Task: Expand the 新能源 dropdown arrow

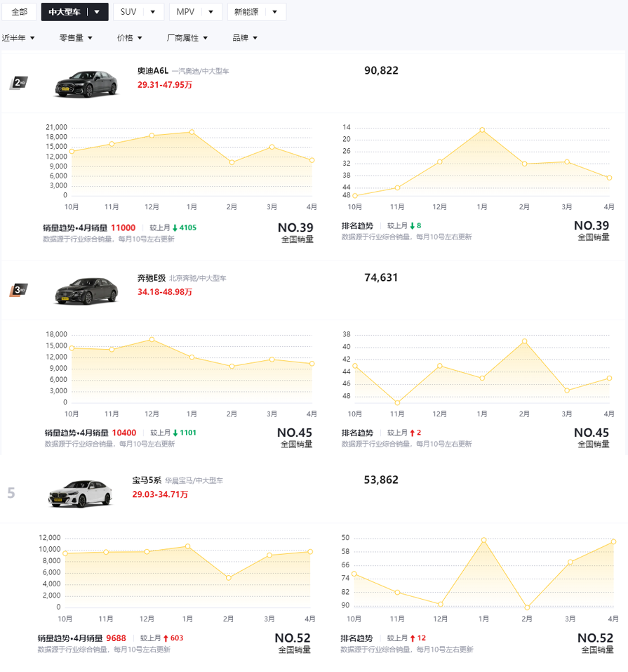Action: click(x=274, y=12)
